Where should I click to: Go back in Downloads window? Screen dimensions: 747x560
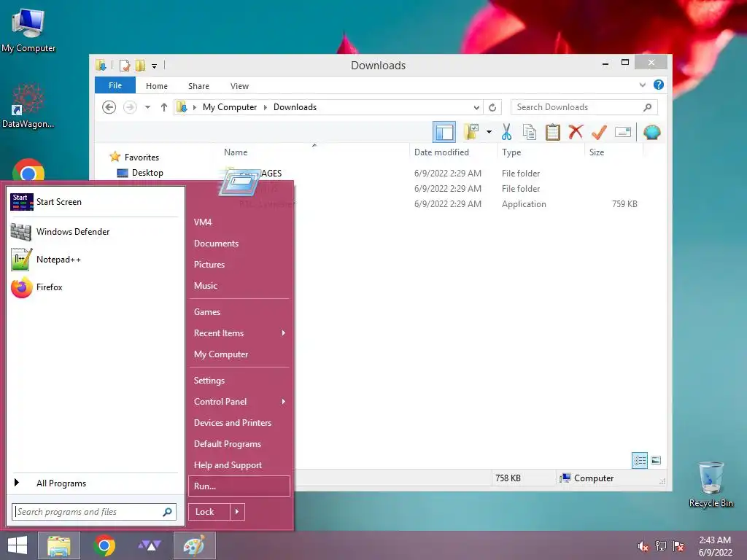click(109, 107)
